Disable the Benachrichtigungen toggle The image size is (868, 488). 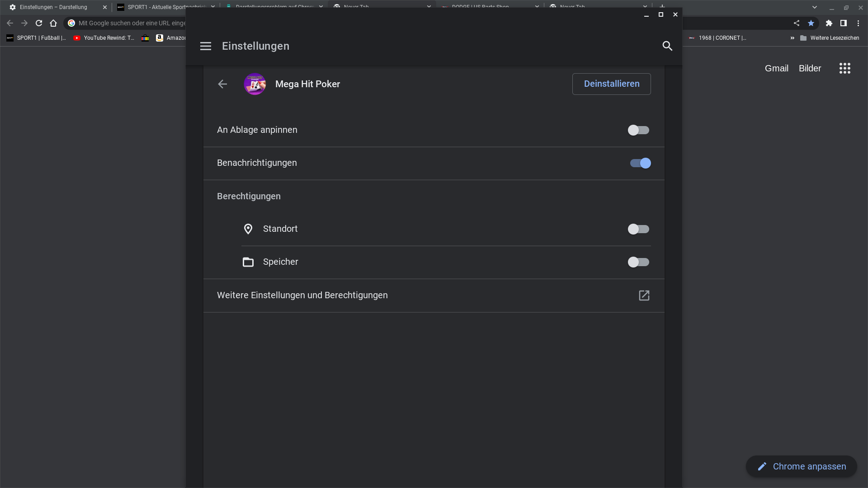coord(640,163)
